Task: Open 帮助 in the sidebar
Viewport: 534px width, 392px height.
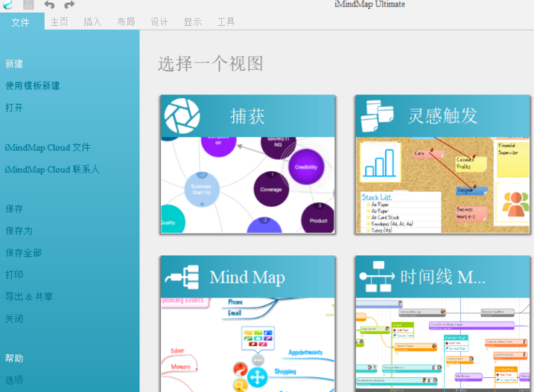Action: 14,359
